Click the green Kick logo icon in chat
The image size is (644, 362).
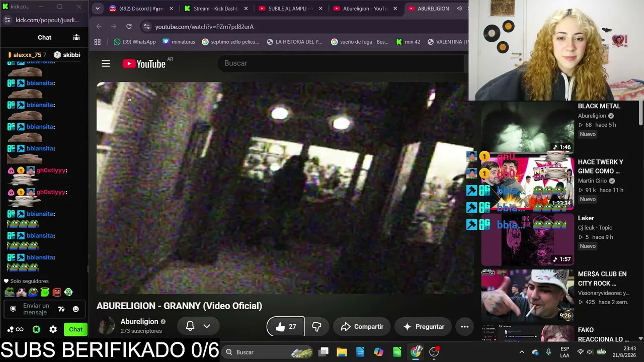(36, 329)
